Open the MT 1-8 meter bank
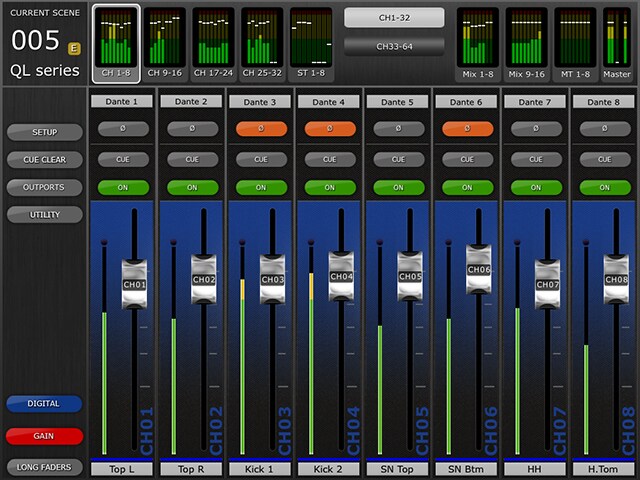Image resolution: width=640 pixels, height=480 pixels. 575,42
